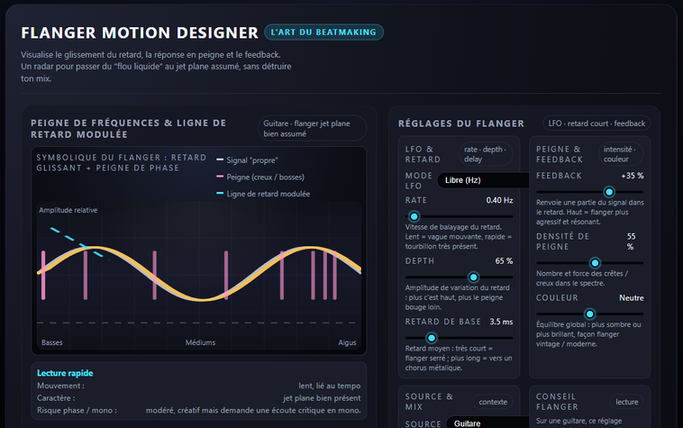Viewport: 683px width, 428px height.
Task: Adjust the Rate slider handle
Action: pyautogui.click(x=414, y=216)
